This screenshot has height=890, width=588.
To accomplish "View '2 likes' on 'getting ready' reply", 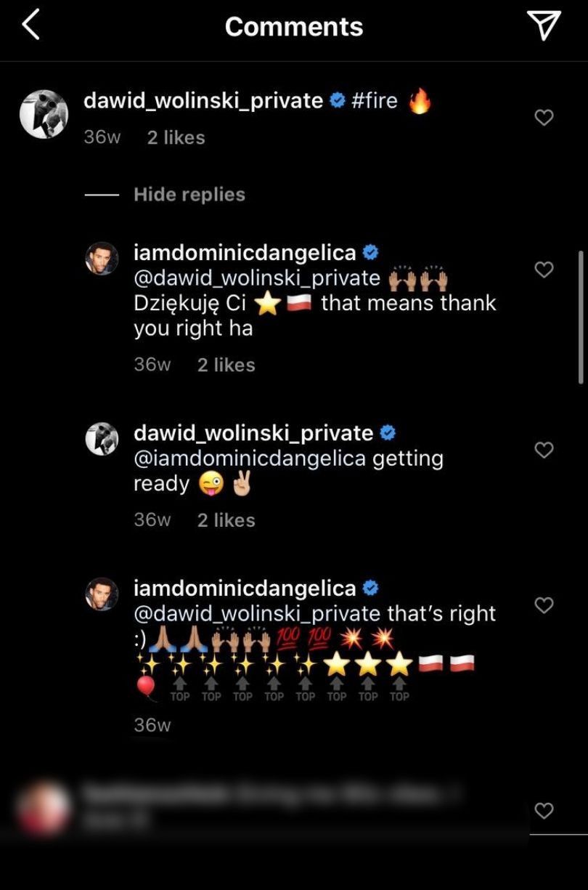I will point(226,520).
